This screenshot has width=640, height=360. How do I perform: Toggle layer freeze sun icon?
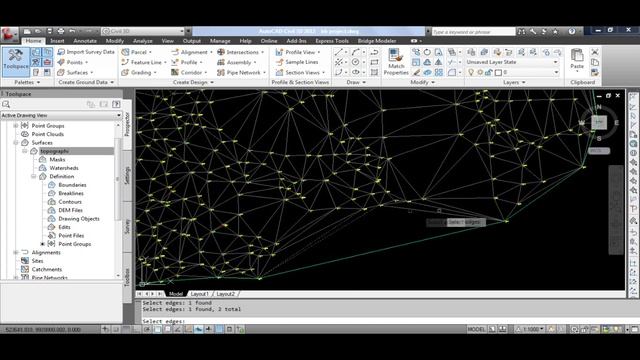tap(480, 72)
